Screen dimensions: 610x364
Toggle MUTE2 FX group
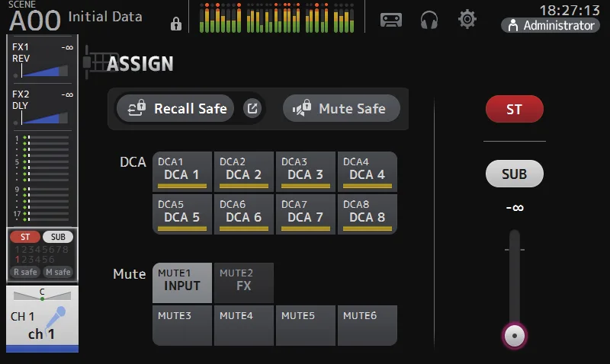244,283
